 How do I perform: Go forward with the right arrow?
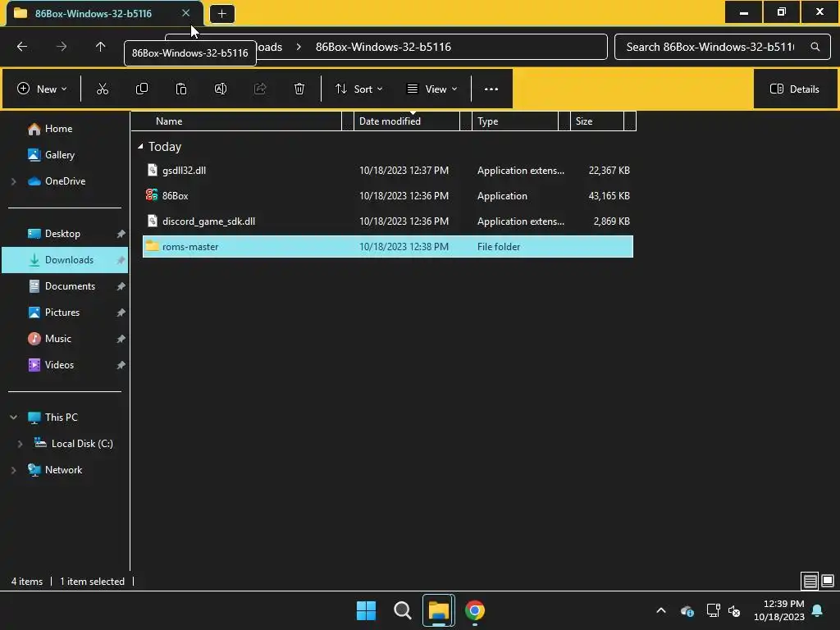[x=62, y=47]
